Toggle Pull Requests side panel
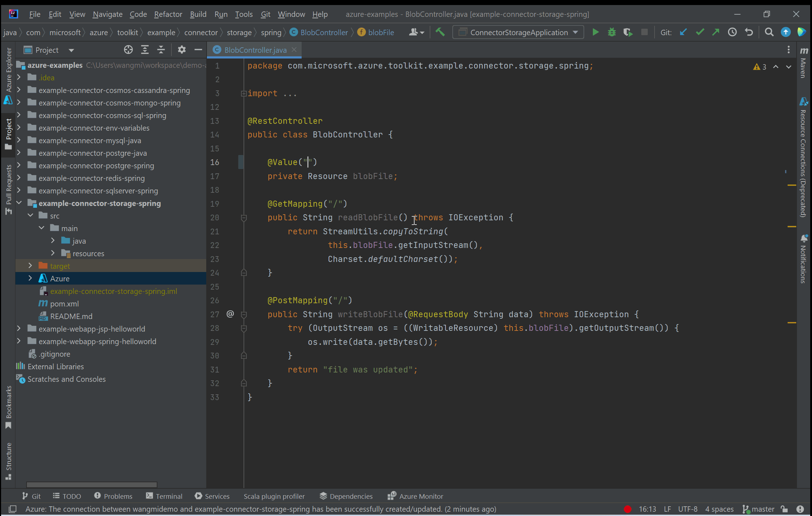Screen dimensions: 812x516 click(9, 189)
